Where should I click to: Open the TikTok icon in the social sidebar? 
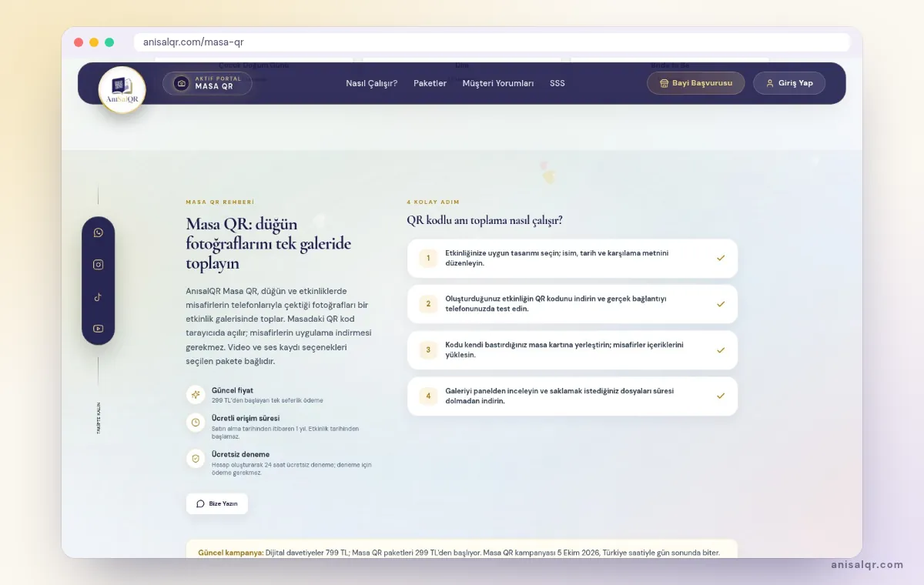tap(99, 296)
